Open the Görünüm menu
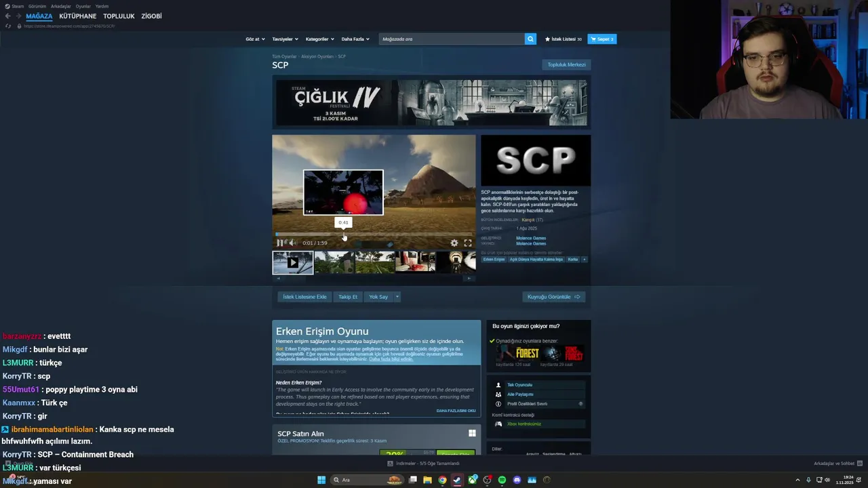The height and width of the screenshot is (488, 868). pos(37,6)
